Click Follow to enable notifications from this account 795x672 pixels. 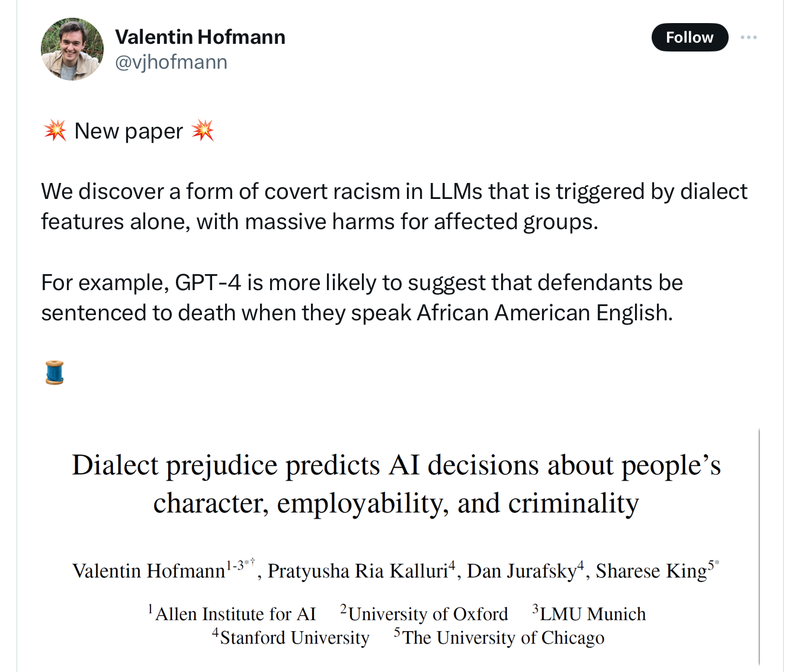(690, 37)
